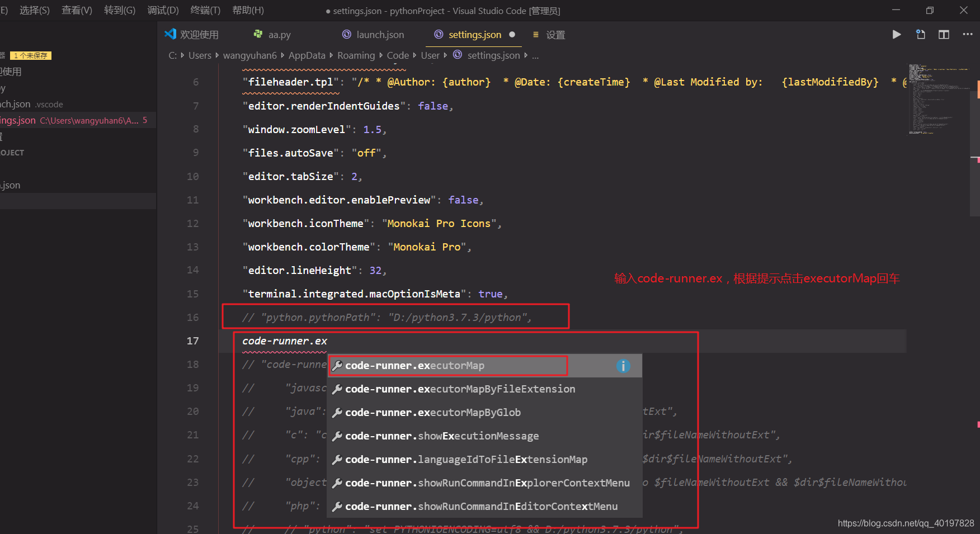Click the settings icon on the 设置 tab
Screen dimensions: 980x534
tap(535, 34)
